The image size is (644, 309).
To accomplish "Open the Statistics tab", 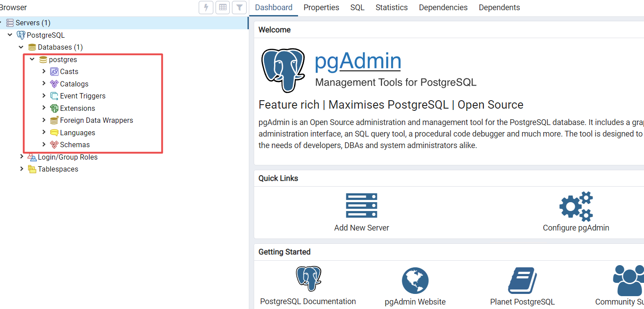I will [392, 8].
